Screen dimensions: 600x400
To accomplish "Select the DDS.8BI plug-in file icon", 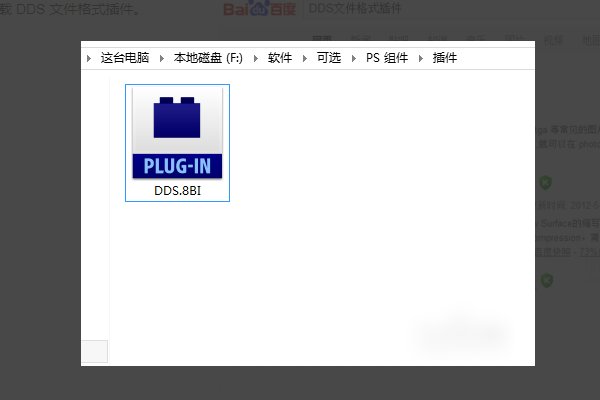I will pyautogui.click(x=177, y=133).
